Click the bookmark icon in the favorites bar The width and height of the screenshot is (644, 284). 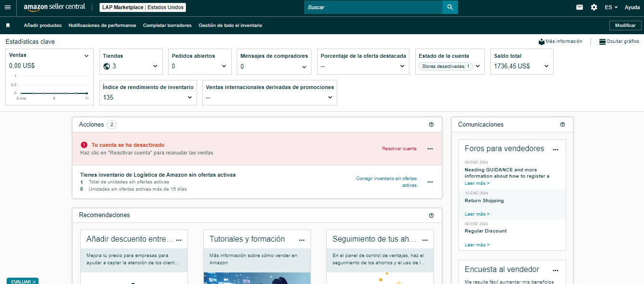pyautogui.click(x=8, y=26)
